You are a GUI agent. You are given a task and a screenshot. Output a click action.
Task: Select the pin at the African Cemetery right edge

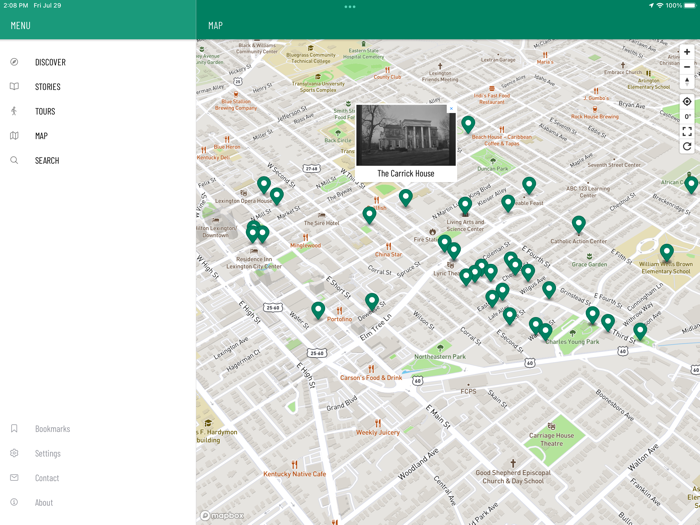692,184
